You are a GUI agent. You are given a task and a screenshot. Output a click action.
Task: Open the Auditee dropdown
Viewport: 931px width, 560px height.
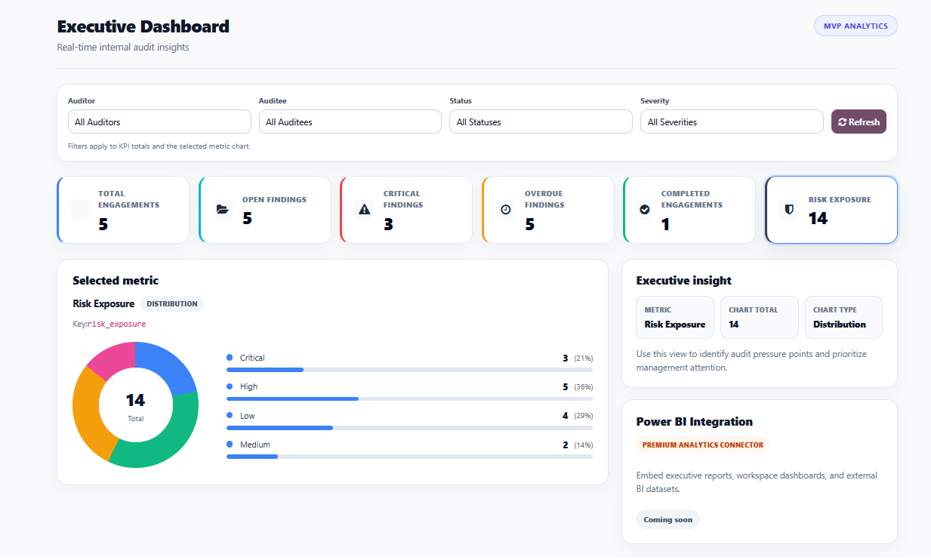coord(350,122)
